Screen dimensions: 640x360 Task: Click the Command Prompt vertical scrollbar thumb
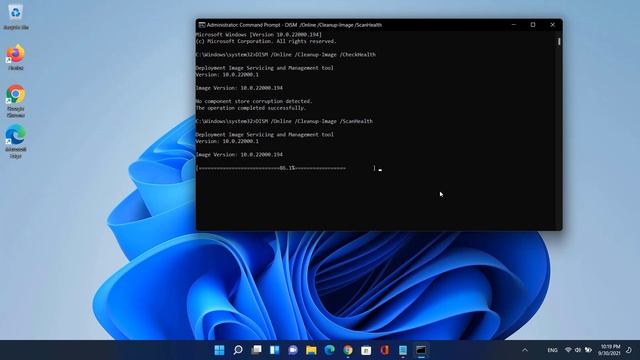[x=559, y=41]
